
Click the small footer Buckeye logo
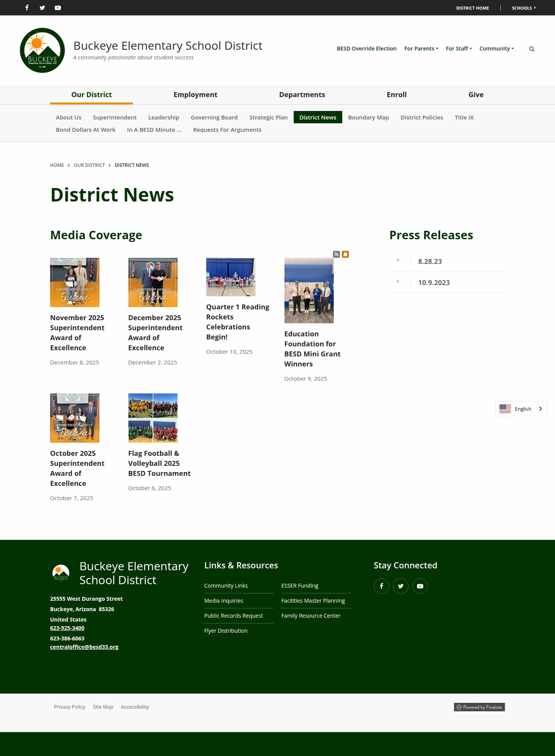pos(61,573)
